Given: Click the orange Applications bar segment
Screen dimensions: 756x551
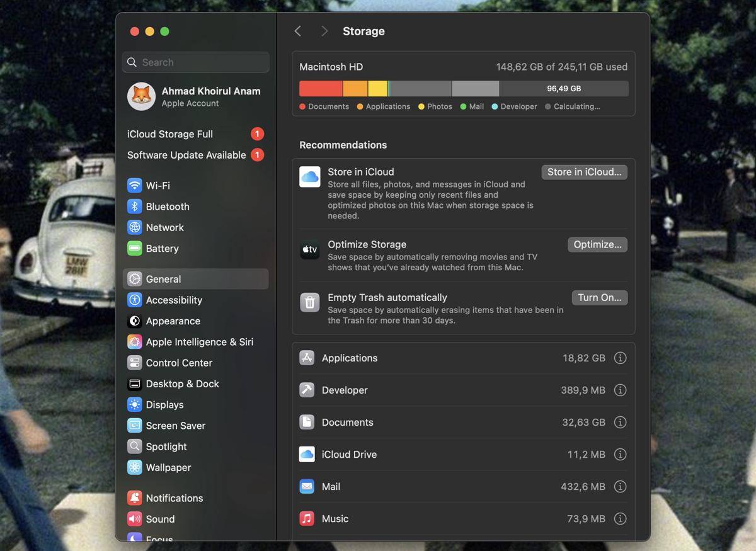Looking at the screenshot, I should (355, 88).
